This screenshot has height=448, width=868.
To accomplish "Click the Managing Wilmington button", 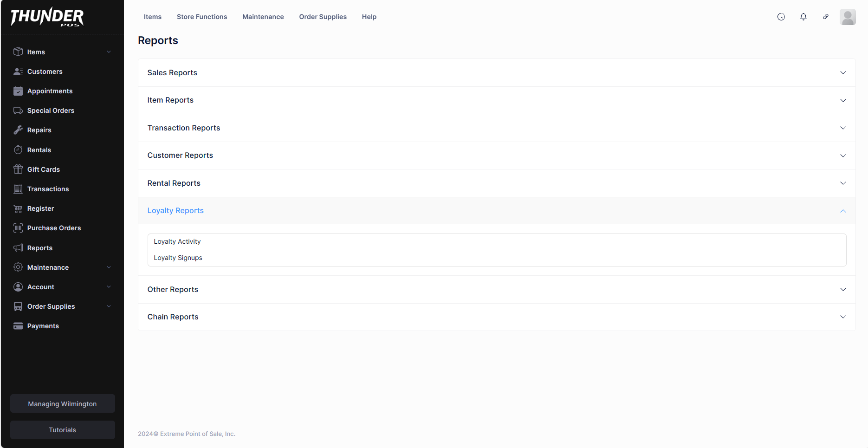I will [63, 404].
